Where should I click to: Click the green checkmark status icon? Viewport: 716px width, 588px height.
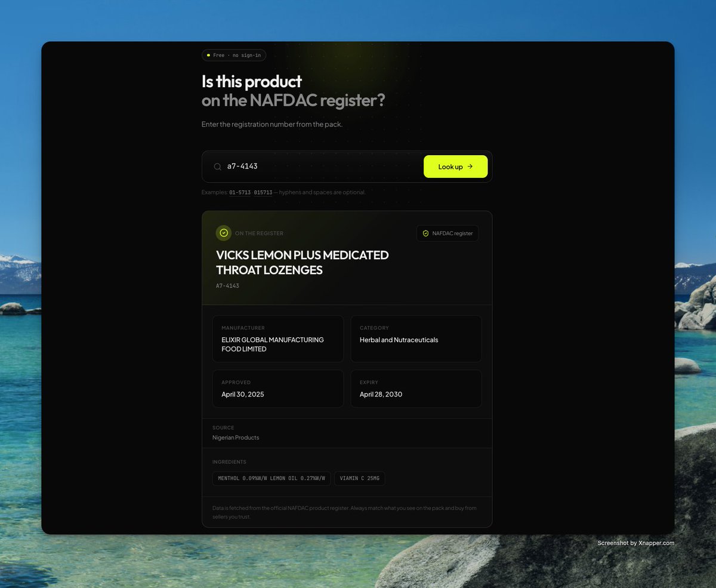click(224, 233)
